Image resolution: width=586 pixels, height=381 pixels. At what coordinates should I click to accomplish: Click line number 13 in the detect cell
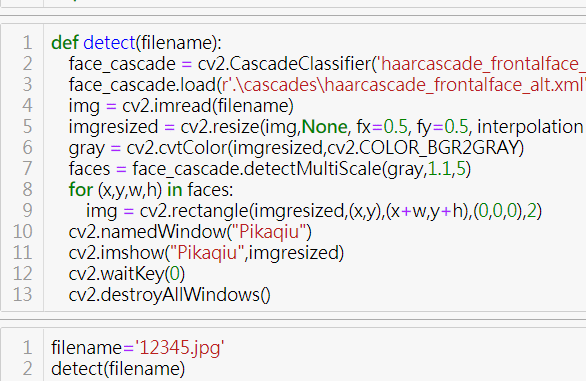pyautogui.click(x=22, y=295)
